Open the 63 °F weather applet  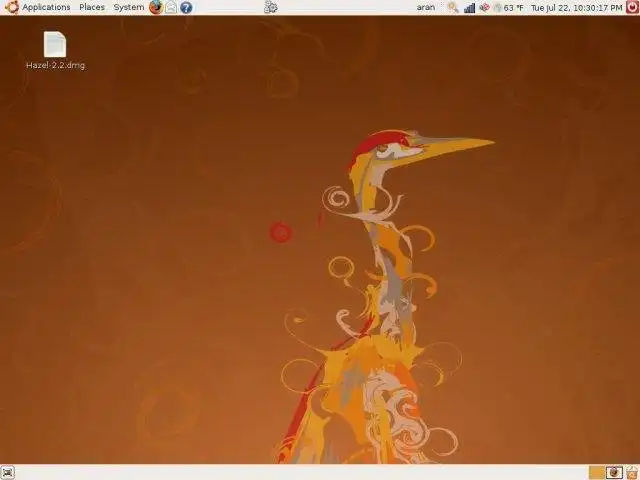coord(509,8)
